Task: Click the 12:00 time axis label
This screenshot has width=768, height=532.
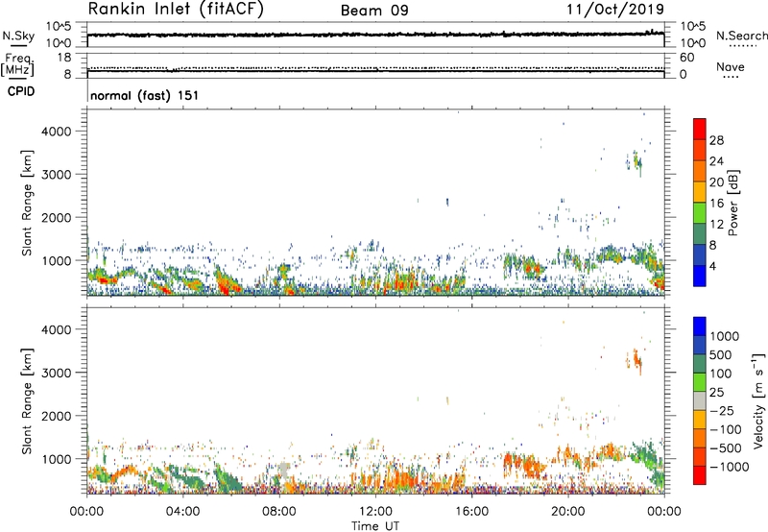Action: (375, 512)
